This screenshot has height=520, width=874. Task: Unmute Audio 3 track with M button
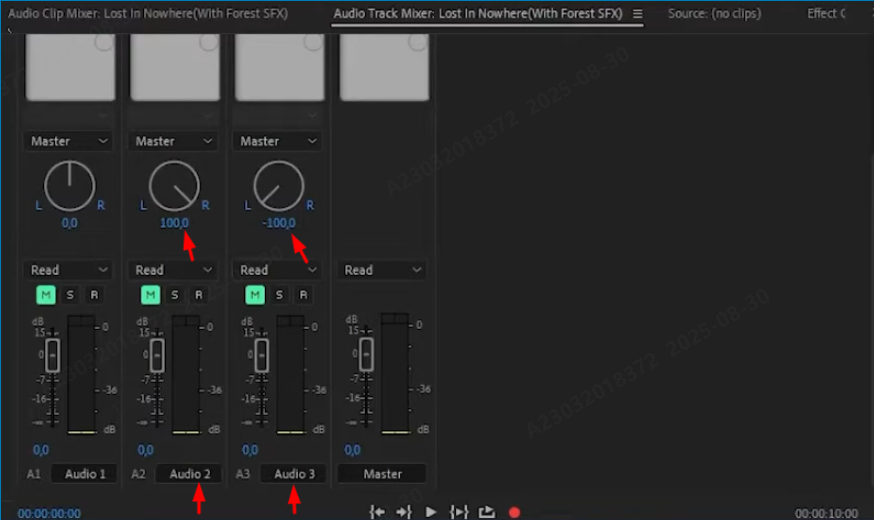pyautogui.click(x=255, y=295)
